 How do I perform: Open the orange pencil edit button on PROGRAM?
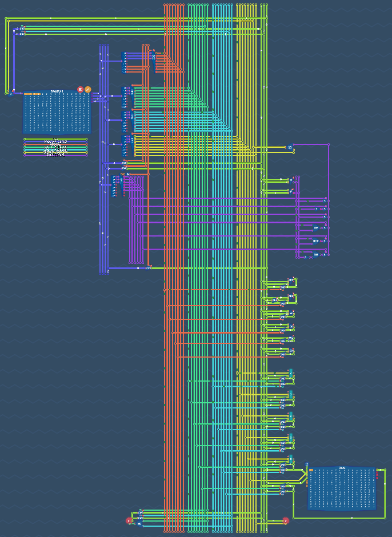pos(88,89)
